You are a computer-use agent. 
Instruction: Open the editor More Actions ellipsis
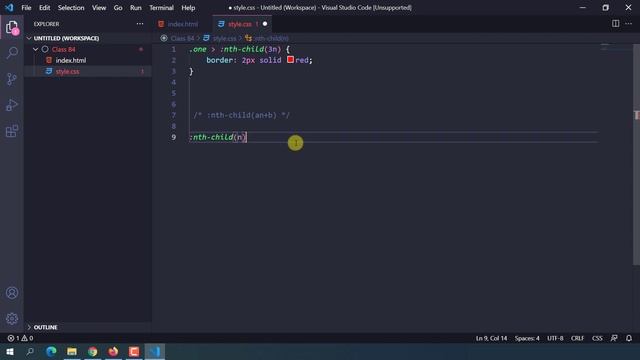coord(629,24)
